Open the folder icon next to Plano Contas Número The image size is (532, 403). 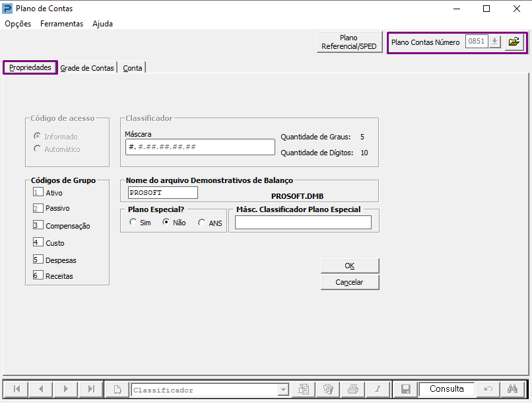tap(514, 42)
